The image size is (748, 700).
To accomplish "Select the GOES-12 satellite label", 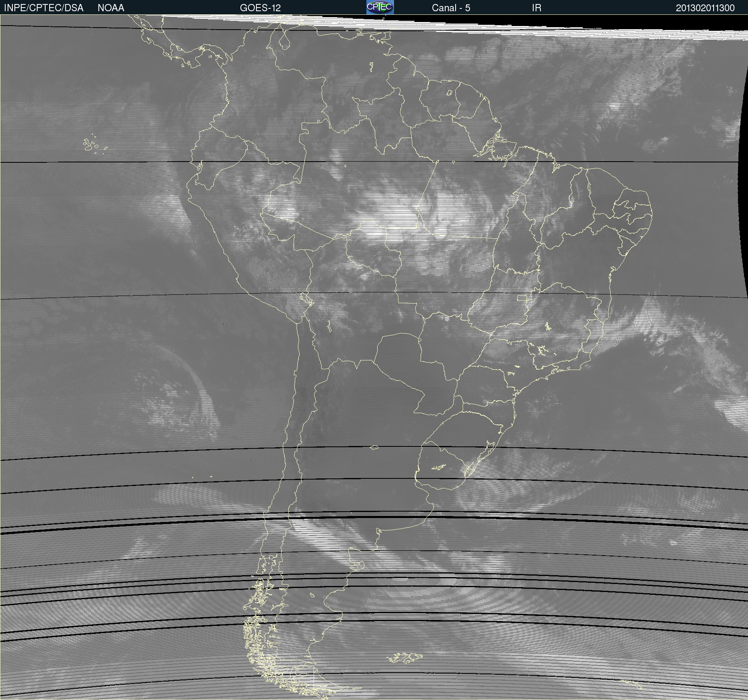I will point(260,8).
